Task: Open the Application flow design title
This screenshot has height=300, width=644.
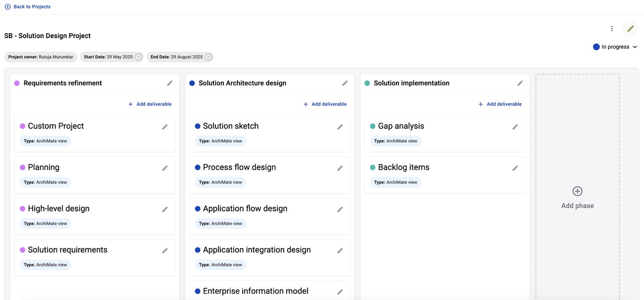Action: click(x=245, y=209)
